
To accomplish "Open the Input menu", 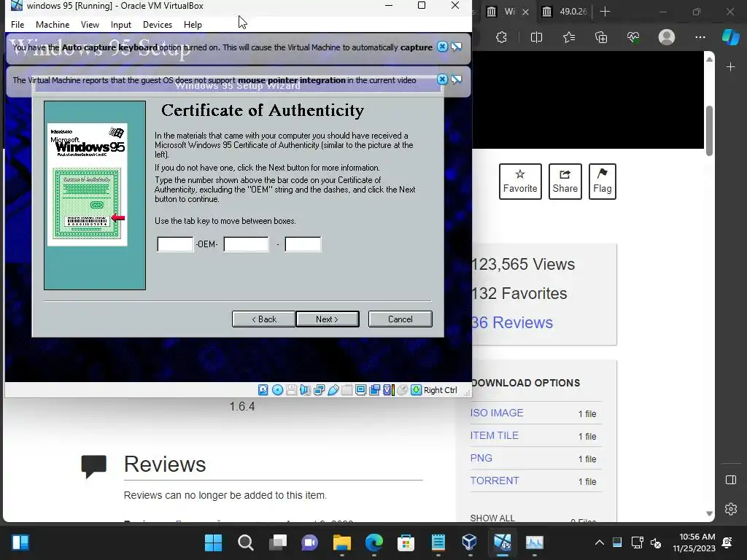I will (121, 25).
